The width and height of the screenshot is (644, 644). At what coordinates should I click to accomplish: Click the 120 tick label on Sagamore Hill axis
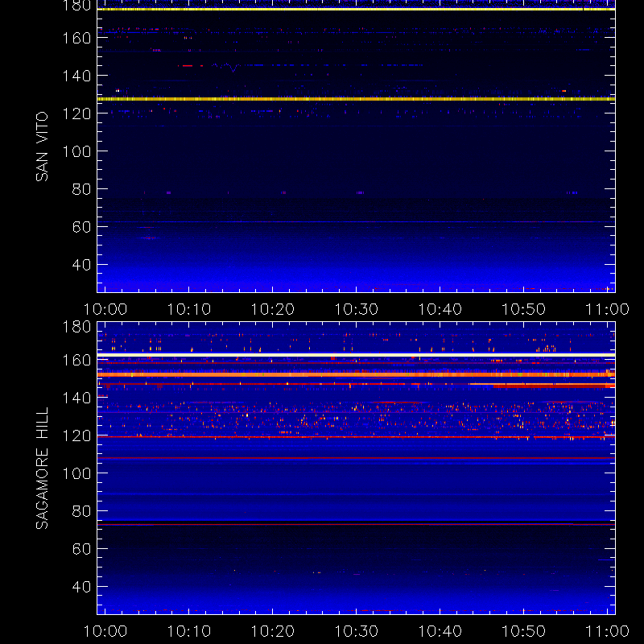[76, 436]
